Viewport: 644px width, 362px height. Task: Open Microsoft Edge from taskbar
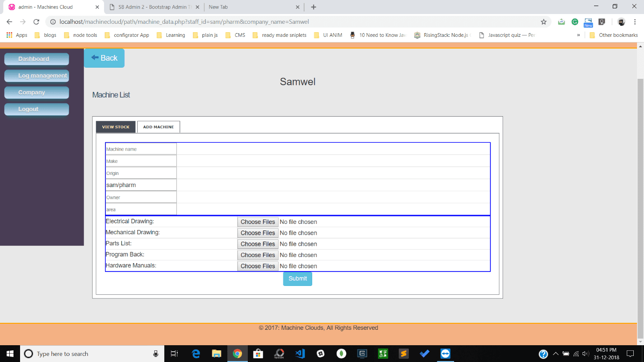point(196,354)
